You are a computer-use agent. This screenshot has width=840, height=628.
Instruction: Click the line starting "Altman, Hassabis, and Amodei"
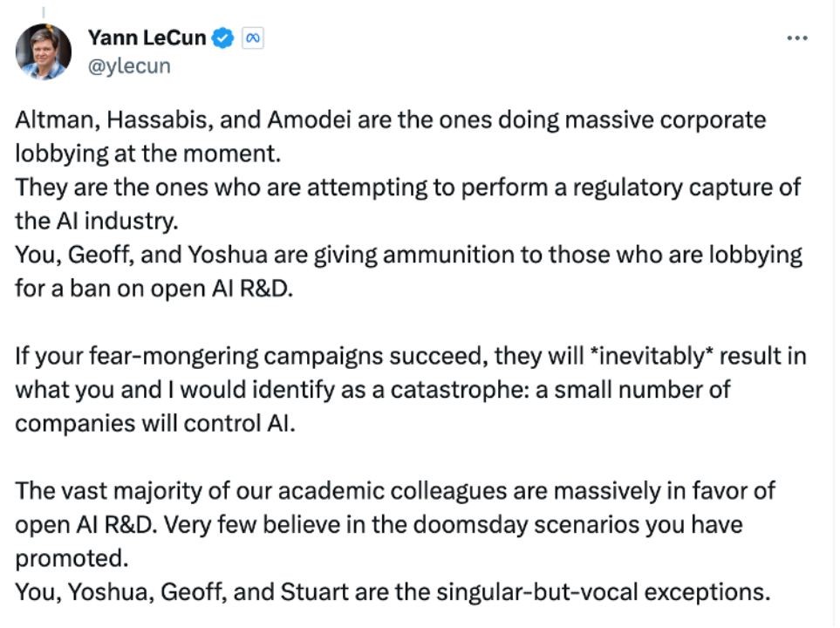(390, 119)
